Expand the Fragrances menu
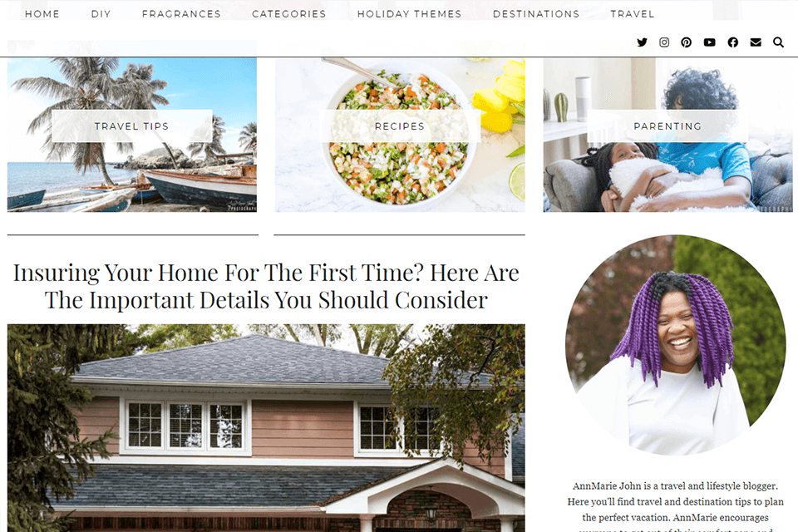This screenshot has height=532, width=798. [x=181, y=14]
